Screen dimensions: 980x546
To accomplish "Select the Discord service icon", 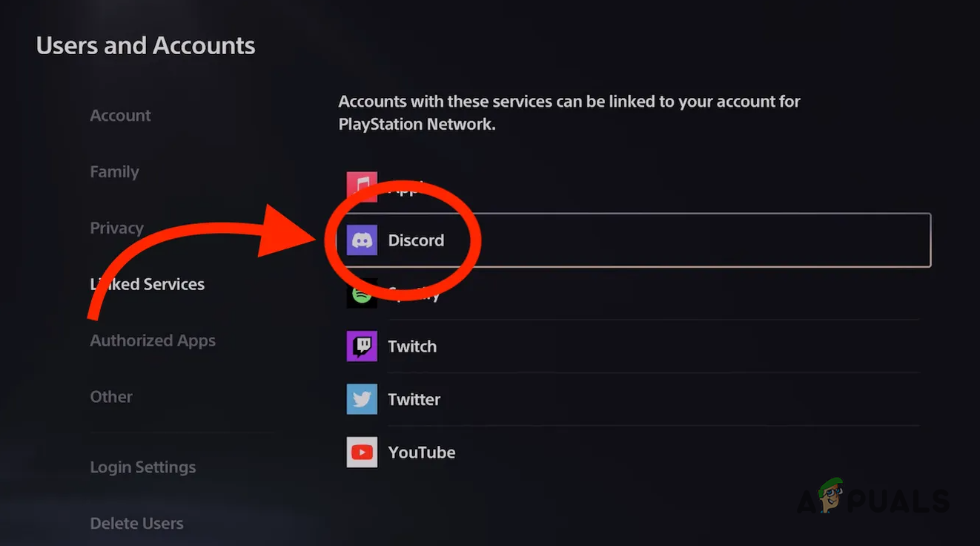I will point(361,240).
